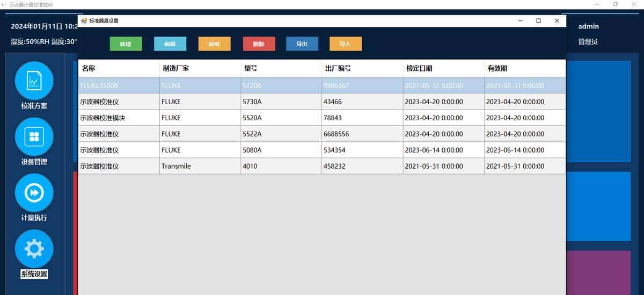Sort by the 出厂编号 column header
This screenshot has height=295, width=644.
click(362, 68)
